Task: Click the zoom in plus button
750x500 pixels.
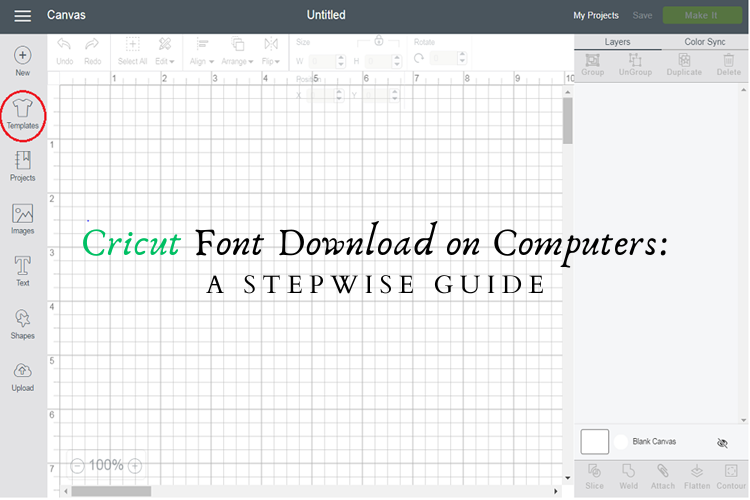Action: (x=135, y=465)
